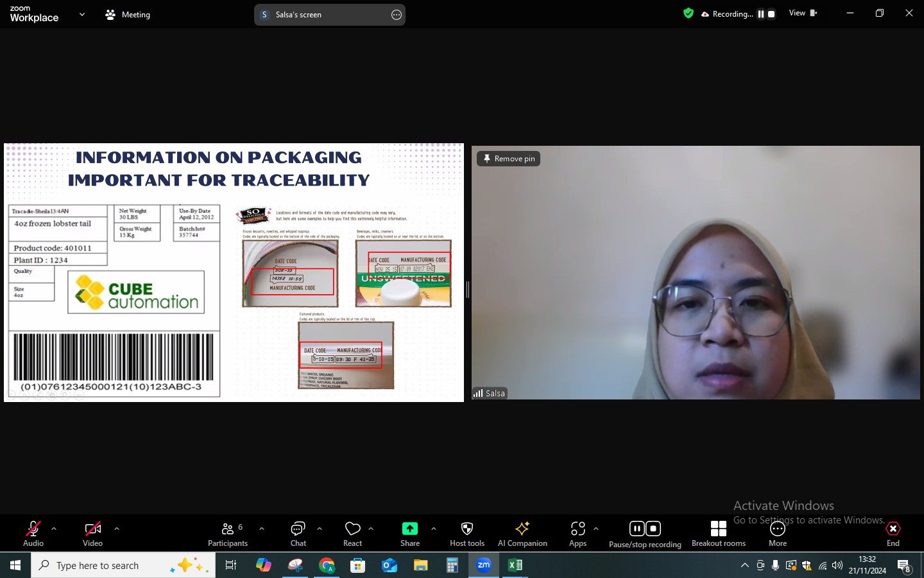Open Calculator from the taskbar
The height and width of the screenshot is (578, 924).
(x=452, y=565)
